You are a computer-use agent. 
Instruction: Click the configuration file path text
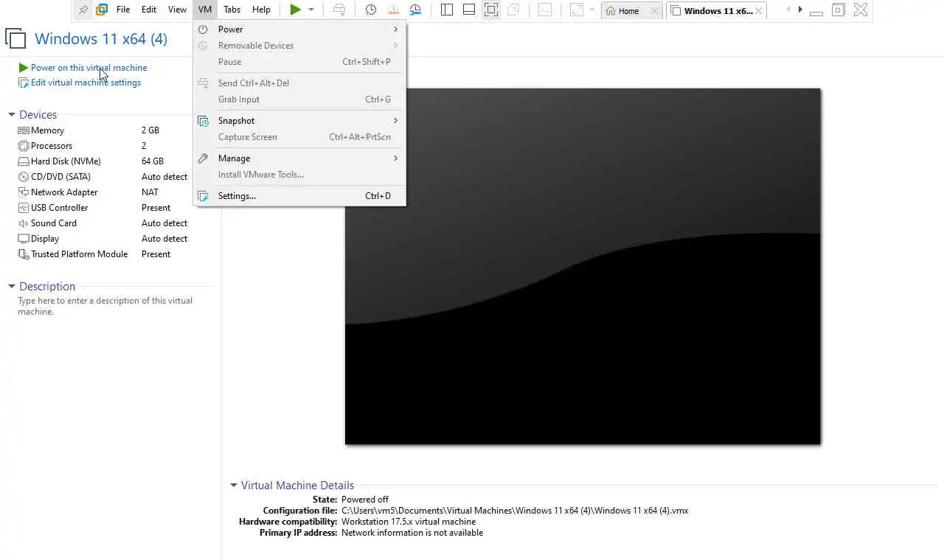[515, 511]
